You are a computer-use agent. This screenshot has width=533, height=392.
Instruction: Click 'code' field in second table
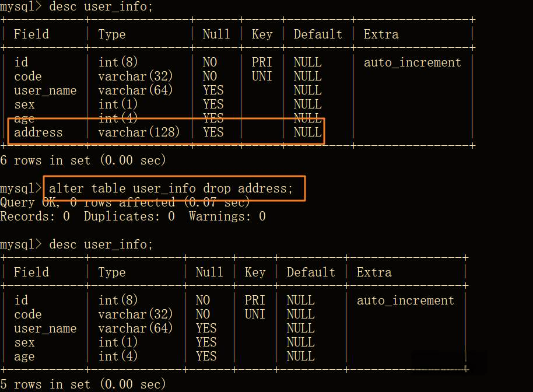coord(28,314)
